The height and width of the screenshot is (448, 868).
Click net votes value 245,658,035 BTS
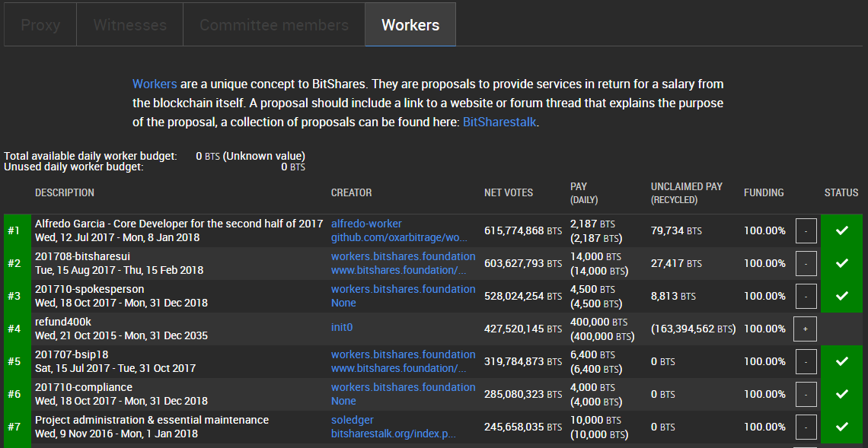[x=522, y=427]
